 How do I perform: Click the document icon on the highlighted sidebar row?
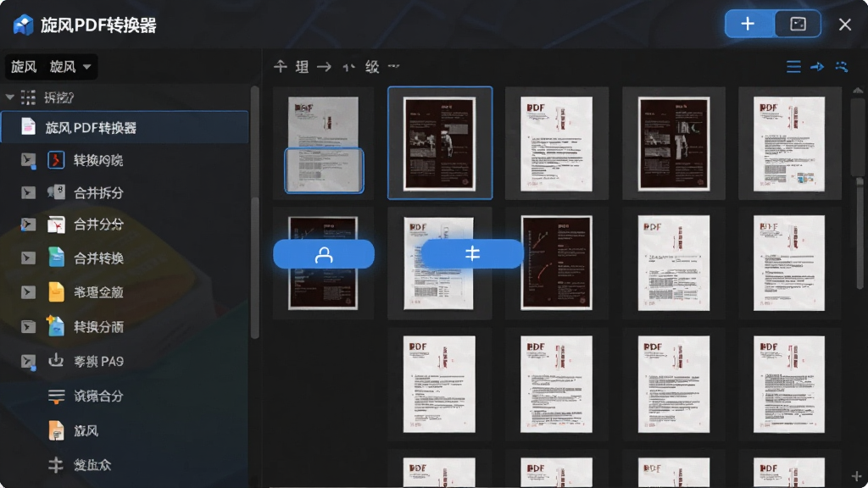(28, 127)
